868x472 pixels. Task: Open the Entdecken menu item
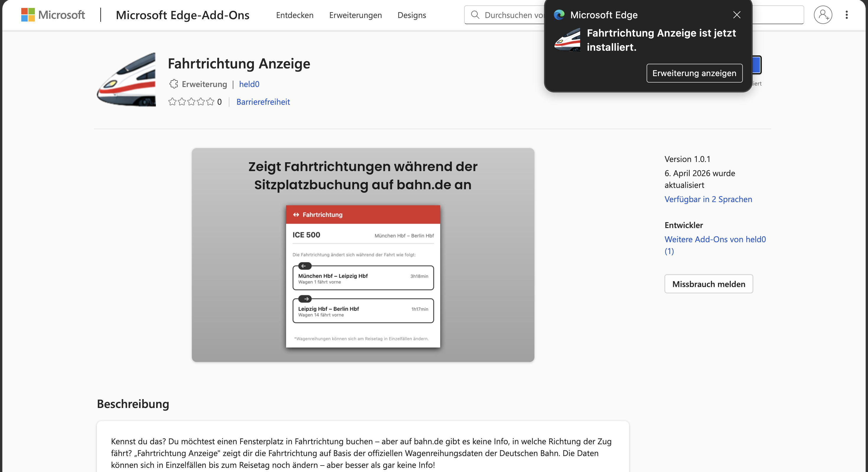[295, 15]
